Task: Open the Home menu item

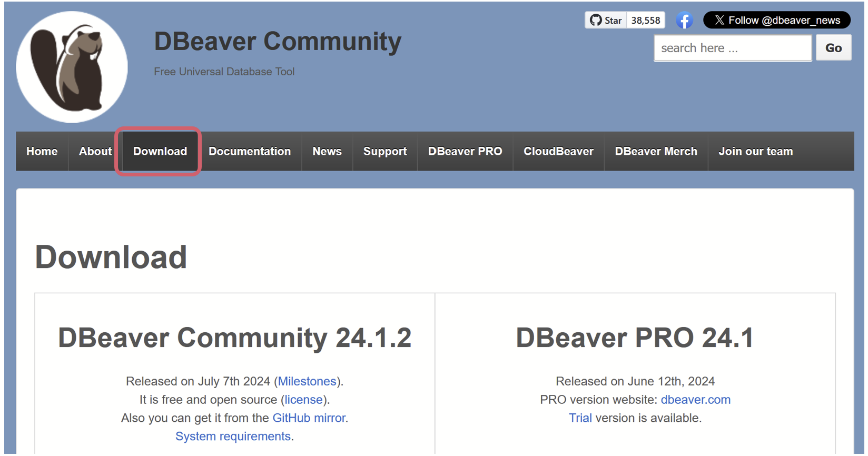Action: point(42,151)
